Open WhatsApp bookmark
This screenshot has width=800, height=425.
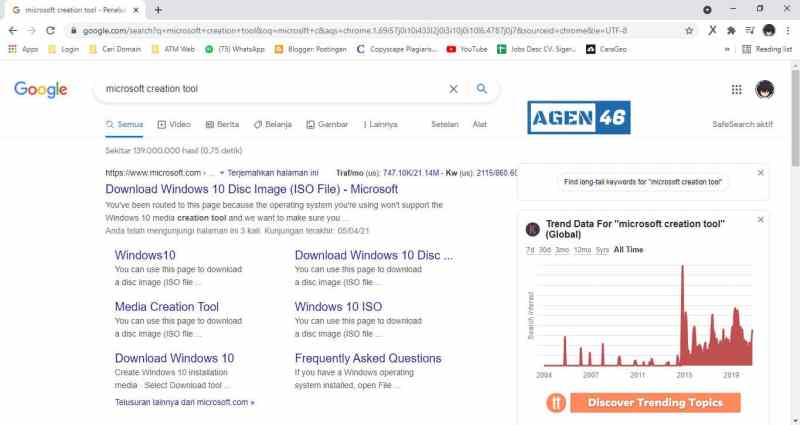point(235,49)
